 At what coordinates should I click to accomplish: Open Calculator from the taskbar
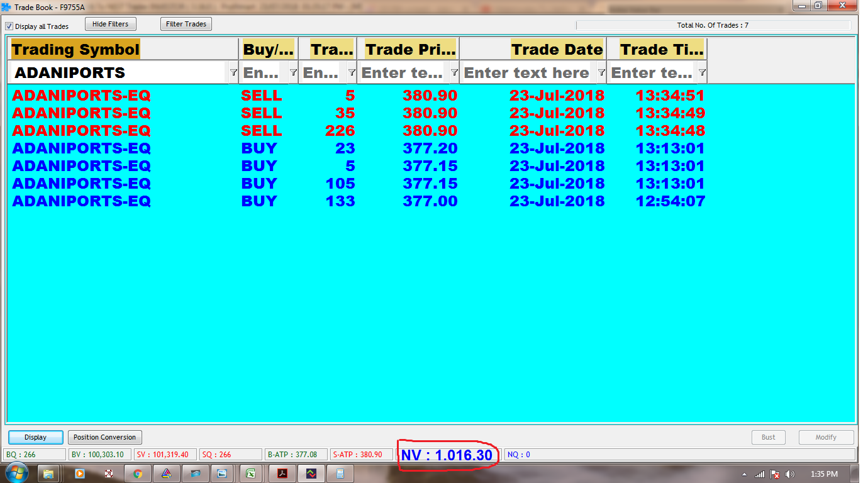pyautogui.click(x=340, y=474)
